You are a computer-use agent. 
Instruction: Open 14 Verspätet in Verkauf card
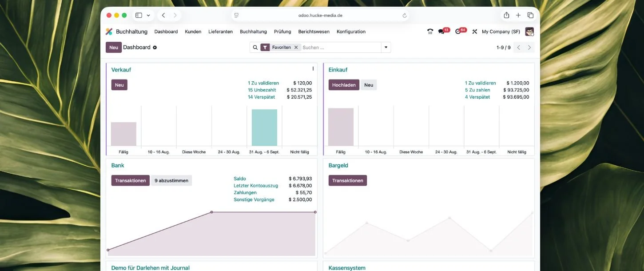262,97
